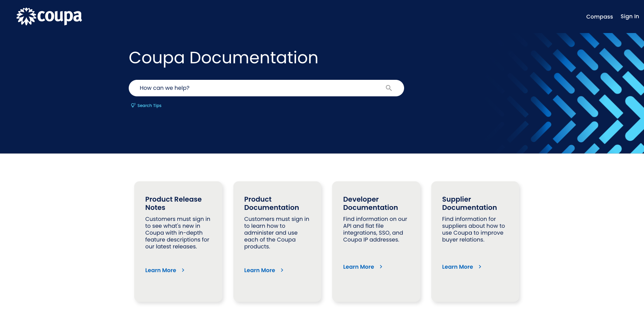
Task: Click chevron arrow in Supplier Documentation card
Action: tap(480, 267)
